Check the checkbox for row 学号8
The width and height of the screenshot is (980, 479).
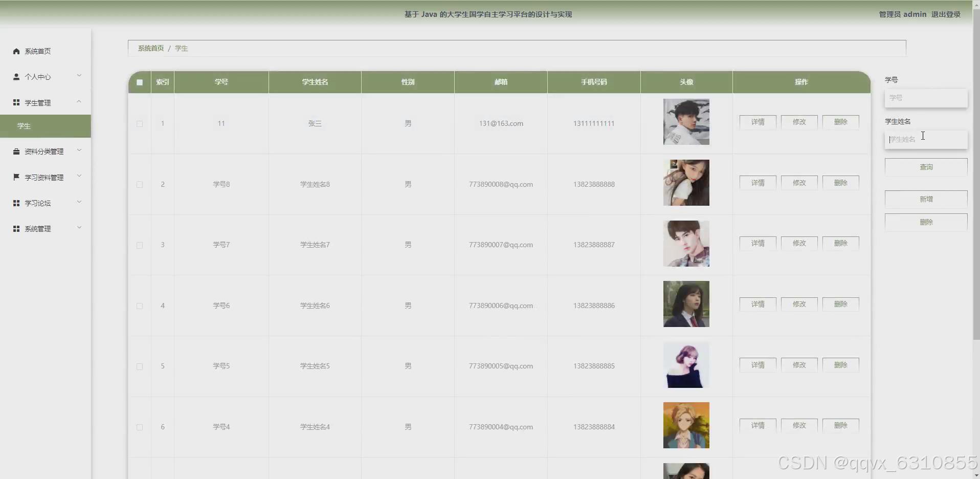[x=140, y=185]
